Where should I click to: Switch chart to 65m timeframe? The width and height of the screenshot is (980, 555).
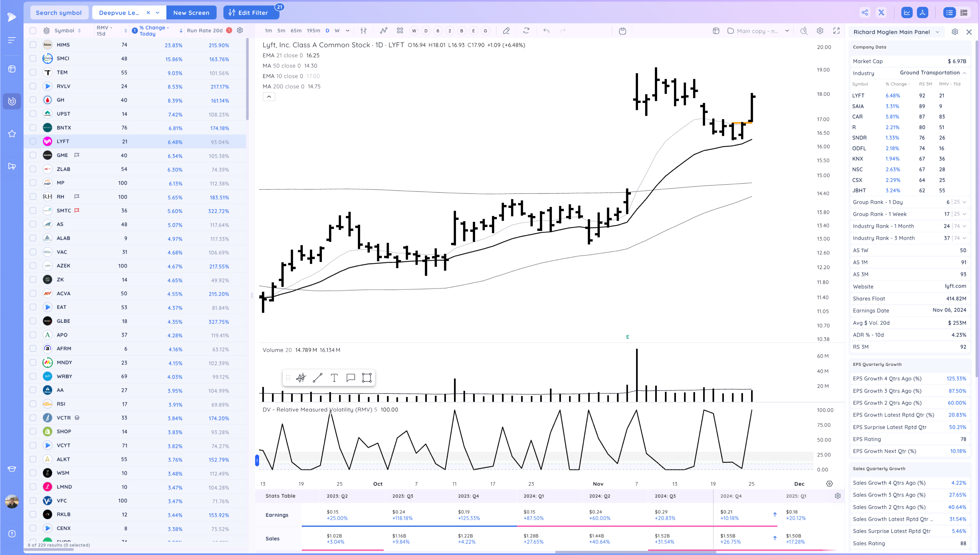tap(296, 31)
